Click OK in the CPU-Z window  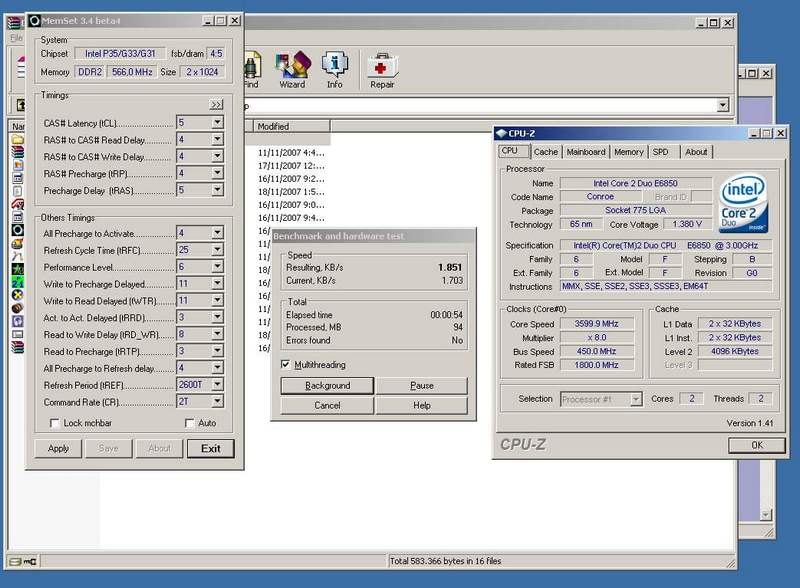pyautogui.click(x=757, y=446)
